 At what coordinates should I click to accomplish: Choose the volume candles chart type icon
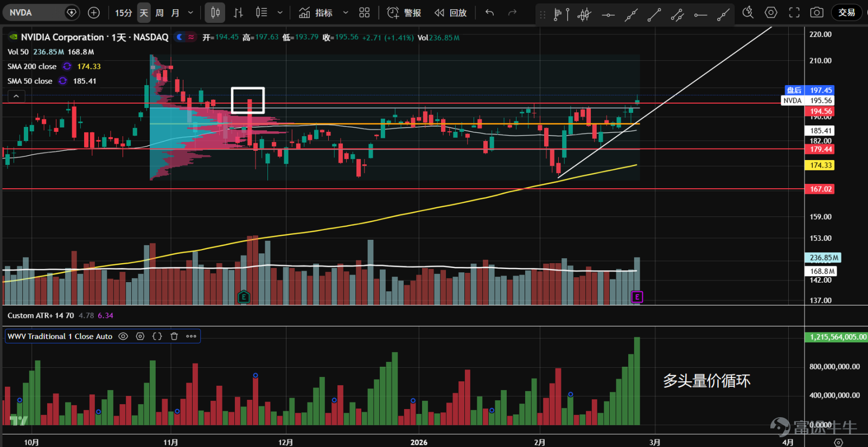tap(261, 12)
